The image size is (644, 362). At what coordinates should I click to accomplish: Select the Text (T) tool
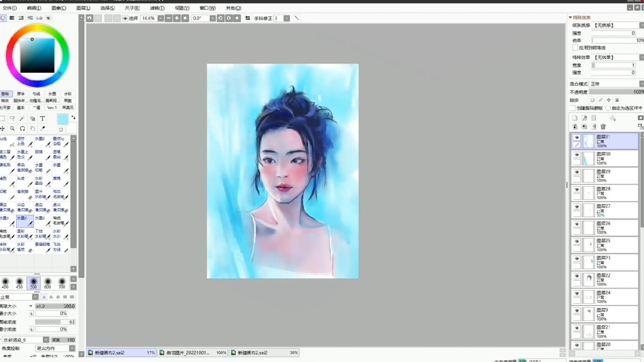pos(43,118)
